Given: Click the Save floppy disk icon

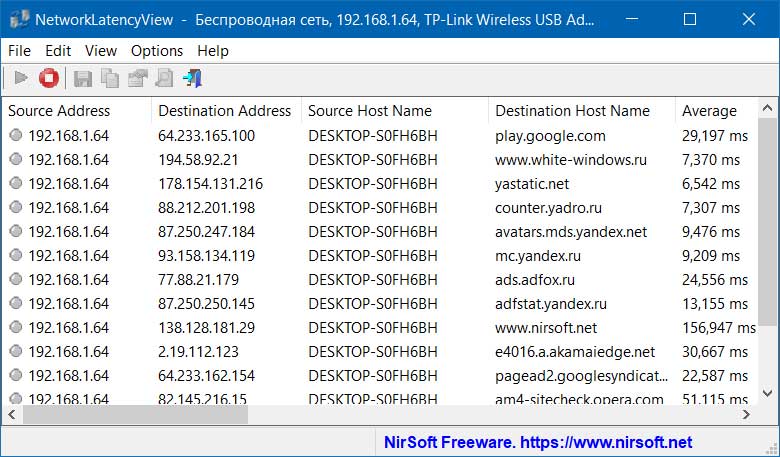Looking at the screenshot, I should (x=83, y=79).
